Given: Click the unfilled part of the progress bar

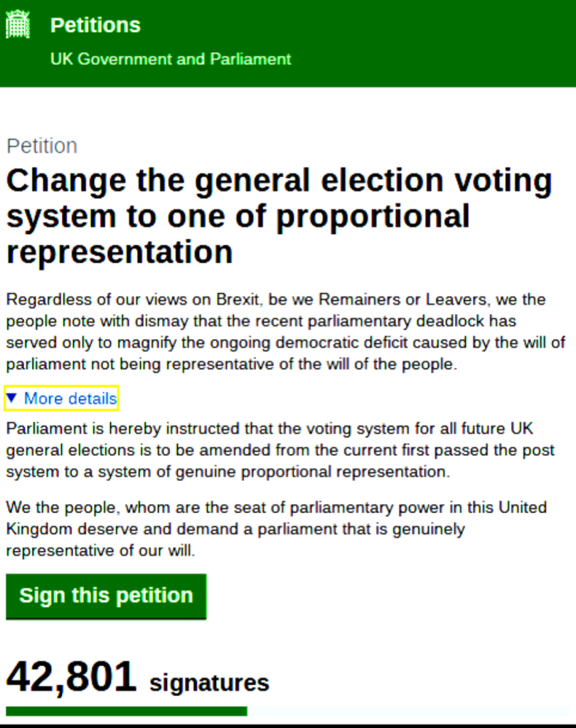Looking at the screenshot, I should (409, 710).
